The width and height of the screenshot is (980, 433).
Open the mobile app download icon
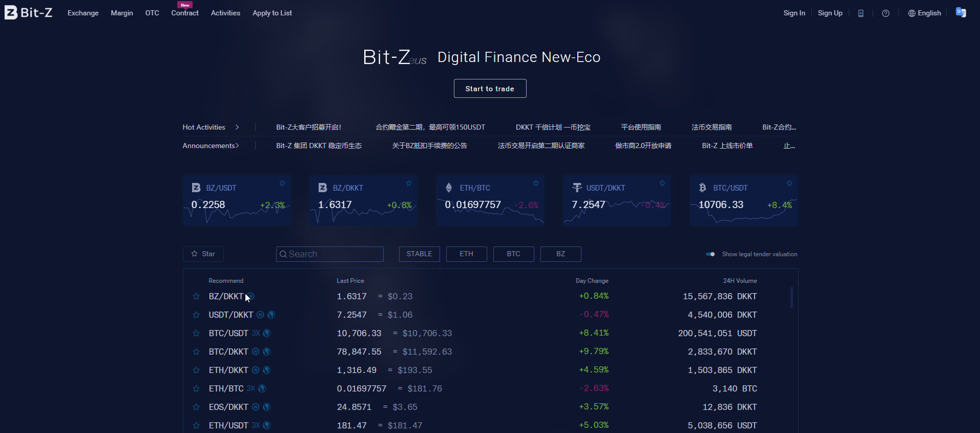pyautogui.click(x=861, y=13)
